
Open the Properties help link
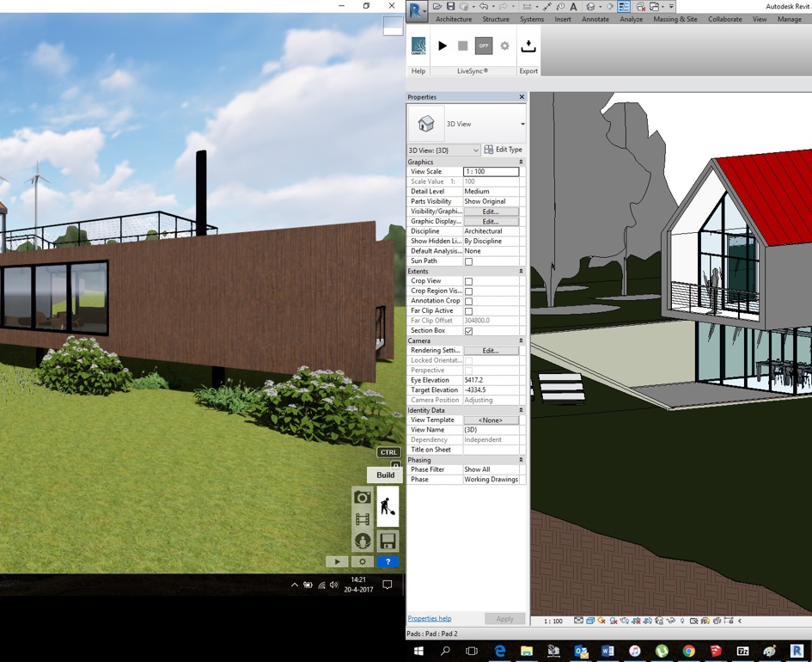(x=430, y=618)
